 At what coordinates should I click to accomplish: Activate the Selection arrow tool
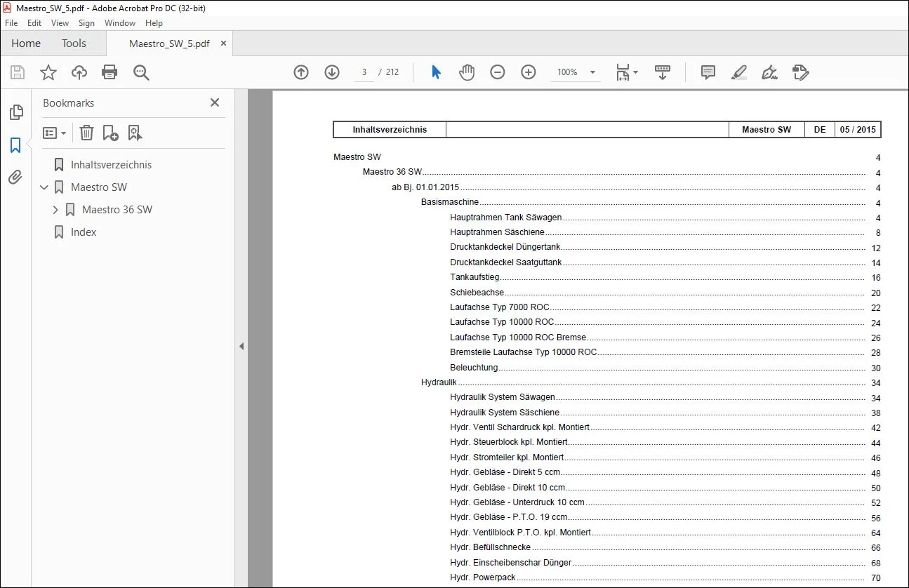(x=436, y=72)
